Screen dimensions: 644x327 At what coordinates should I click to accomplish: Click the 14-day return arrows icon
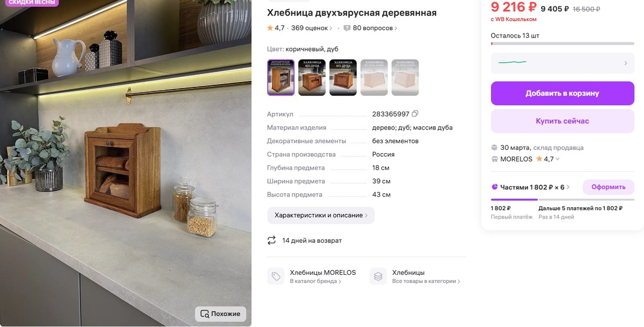[x=272, y=240]
